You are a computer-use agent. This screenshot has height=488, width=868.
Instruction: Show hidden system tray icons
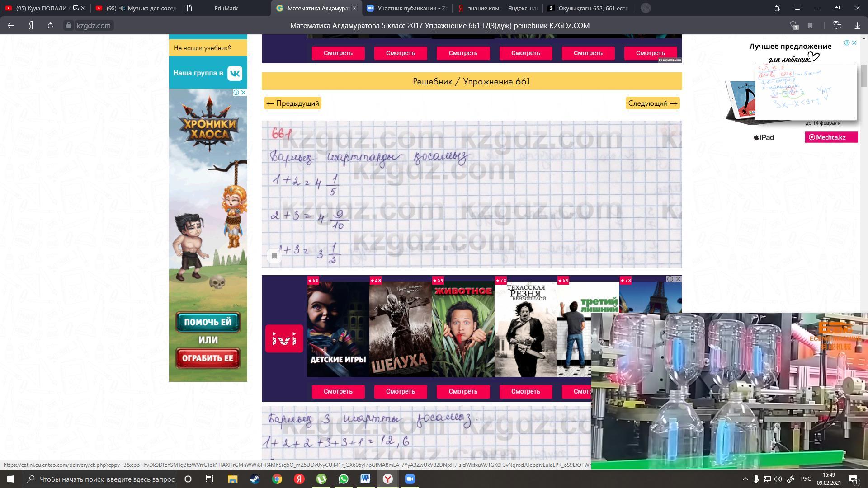pyautogui.click(x=745, y=479)
